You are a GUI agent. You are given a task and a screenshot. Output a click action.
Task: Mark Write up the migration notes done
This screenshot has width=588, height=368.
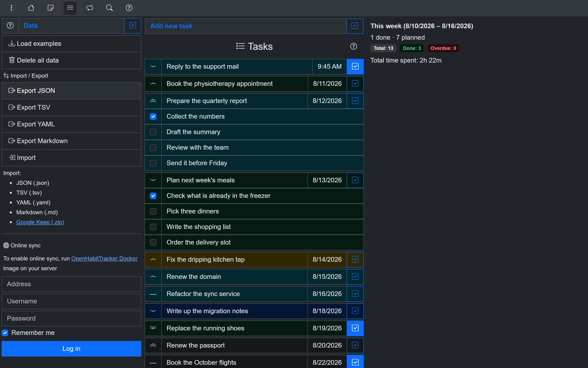click(x=355, y=311)
